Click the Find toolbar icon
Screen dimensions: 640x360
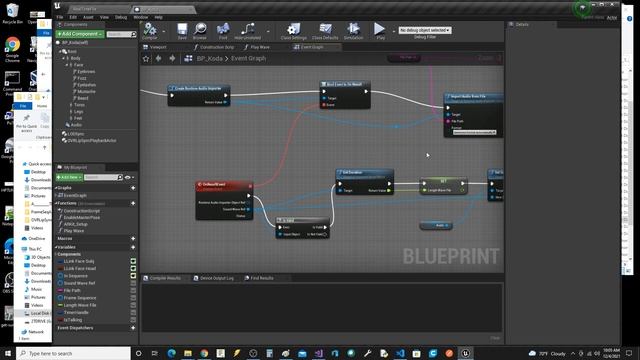click(223, 31)
